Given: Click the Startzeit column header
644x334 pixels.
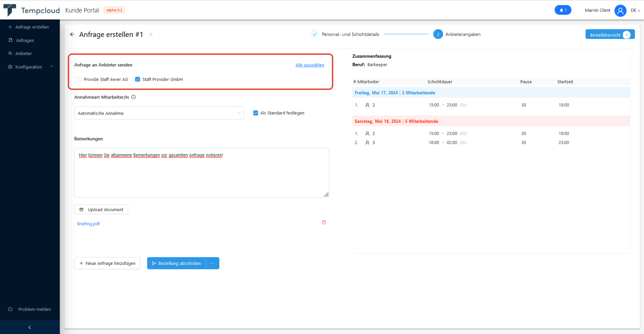Looking at the screenshot, I should pyautogui.click(x=565, y=82).
